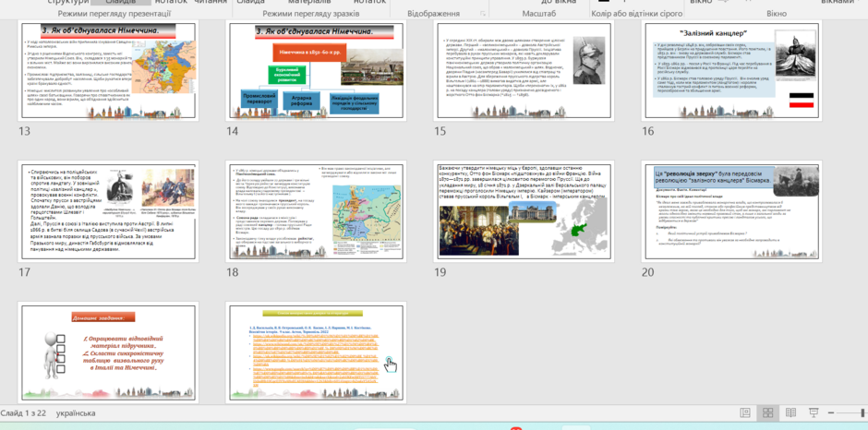This screenshot has height=430, width=868.
Task: Select slide 17 thumbnail
Action: [108, 211]
